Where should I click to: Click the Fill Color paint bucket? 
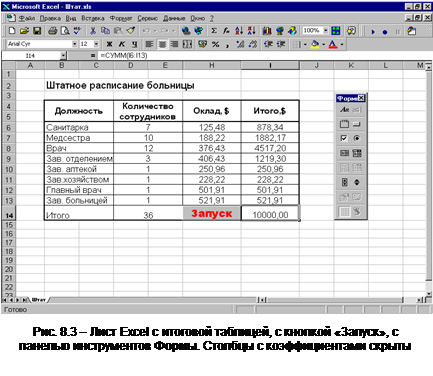[315, 44]
